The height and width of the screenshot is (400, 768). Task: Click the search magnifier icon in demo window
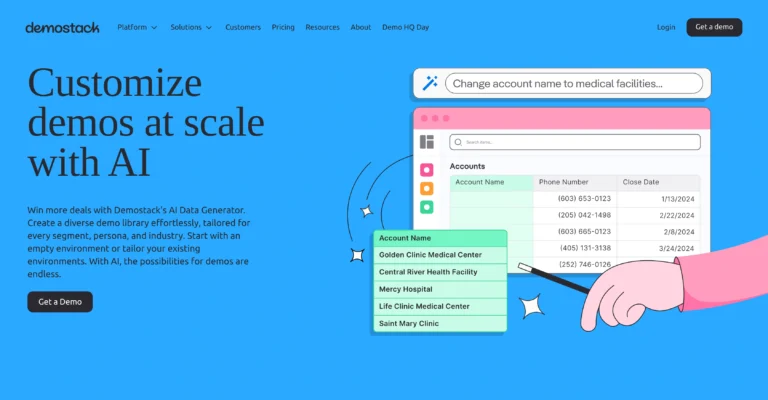click(458, 142)
